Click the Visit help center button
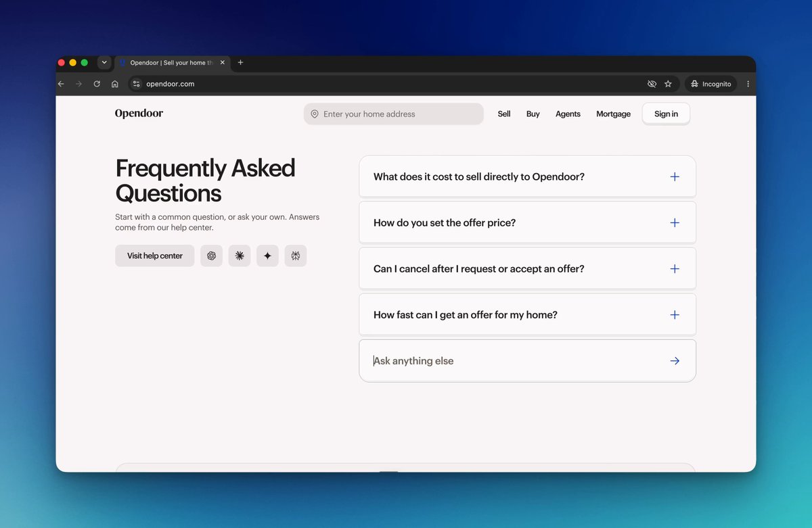Image resolution: width=812 pixels, height=528 pixels. (x=155, y=256)
